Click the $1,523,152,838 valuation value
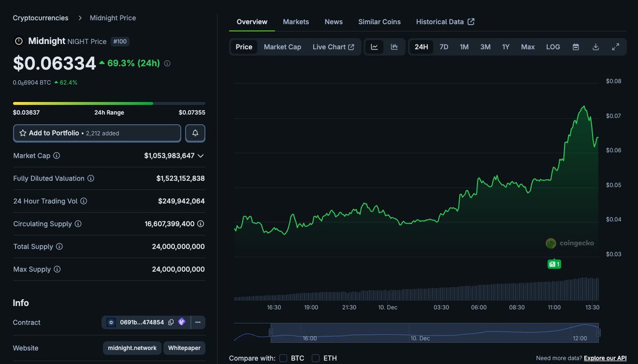The width and height of the screenshot is (638, 364). pos(180,179)
